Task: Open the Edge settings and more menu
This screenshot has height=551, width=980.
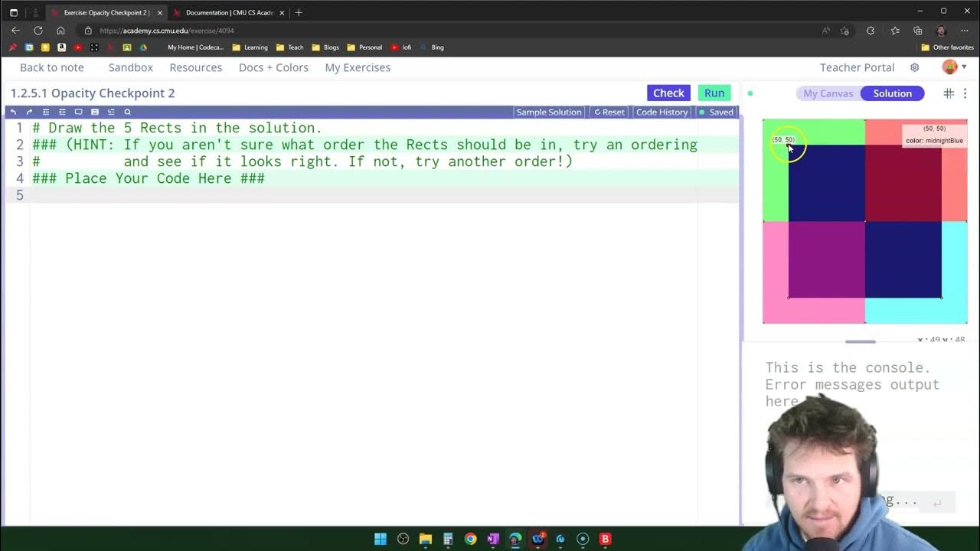Action: coord(964,31)
